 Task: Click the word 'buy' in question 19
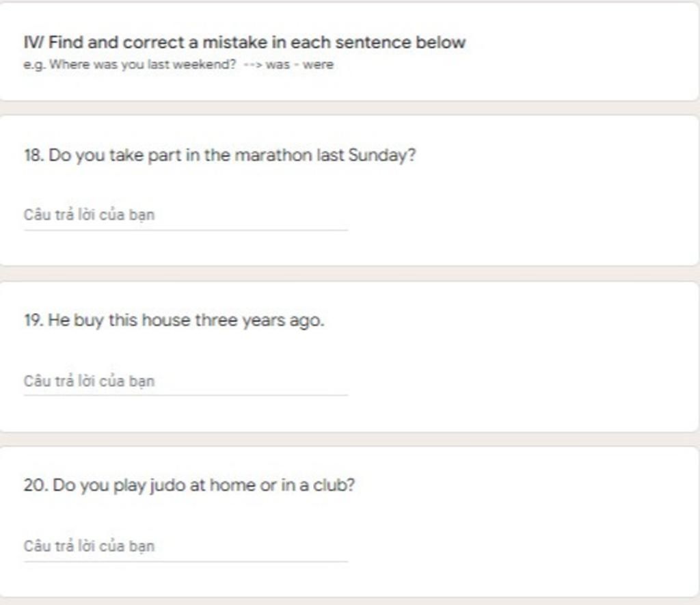coord(88,321)
